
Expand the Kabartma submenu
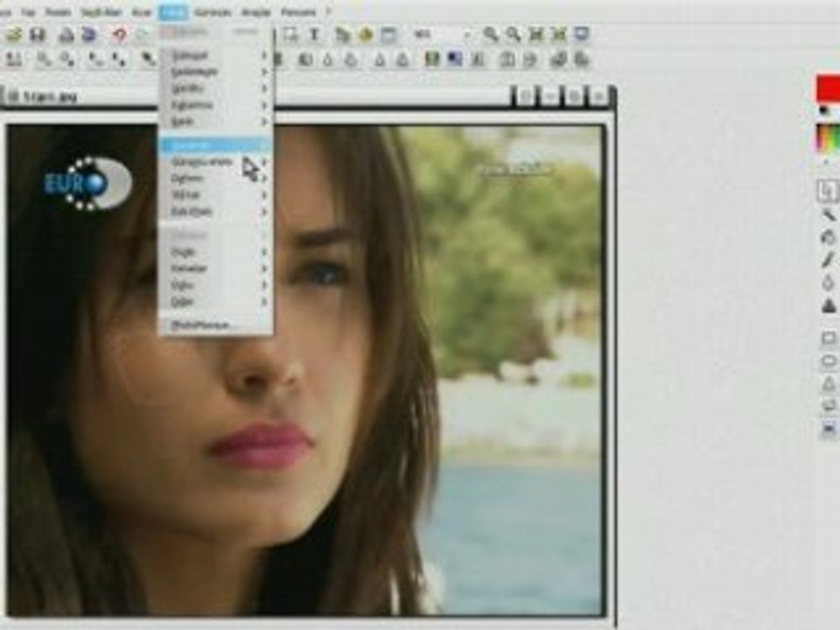tap(216, 105)
